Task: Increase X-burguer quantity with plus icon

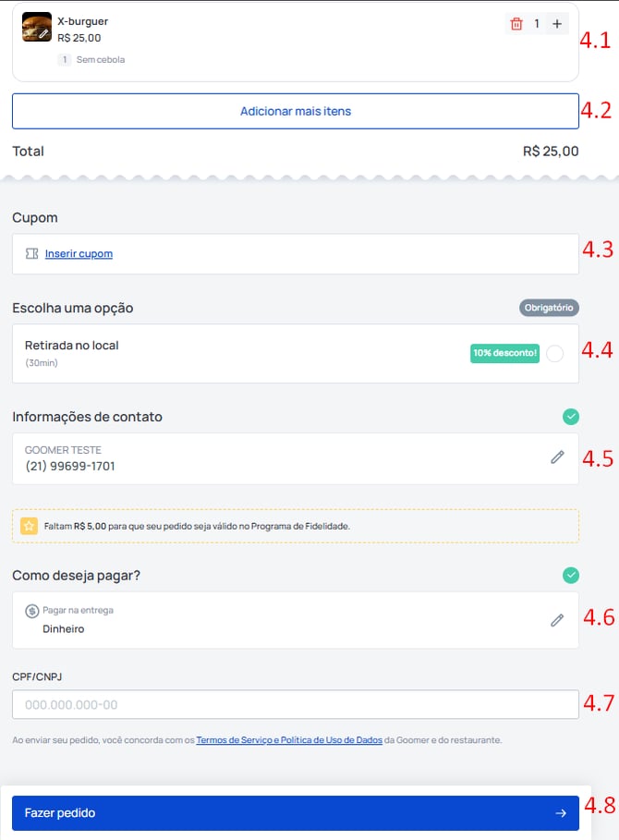Action: tap(556, 24)
